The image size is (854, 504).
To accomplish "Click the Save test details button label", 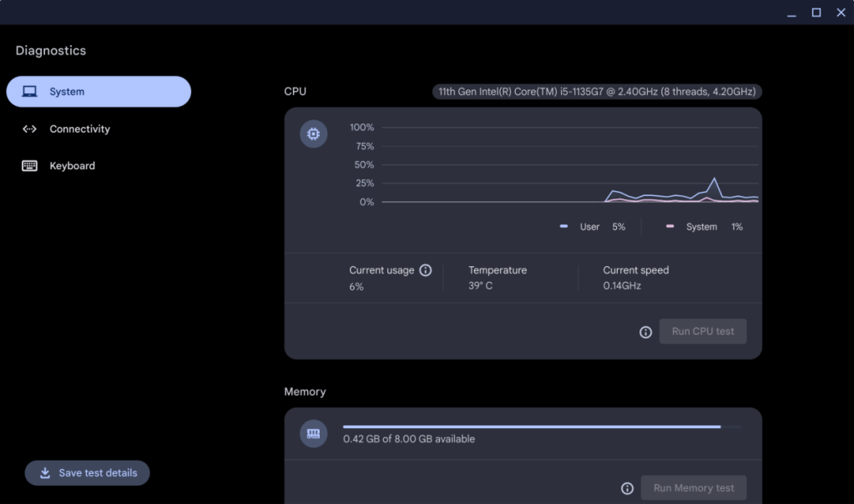I will (98, 473).
